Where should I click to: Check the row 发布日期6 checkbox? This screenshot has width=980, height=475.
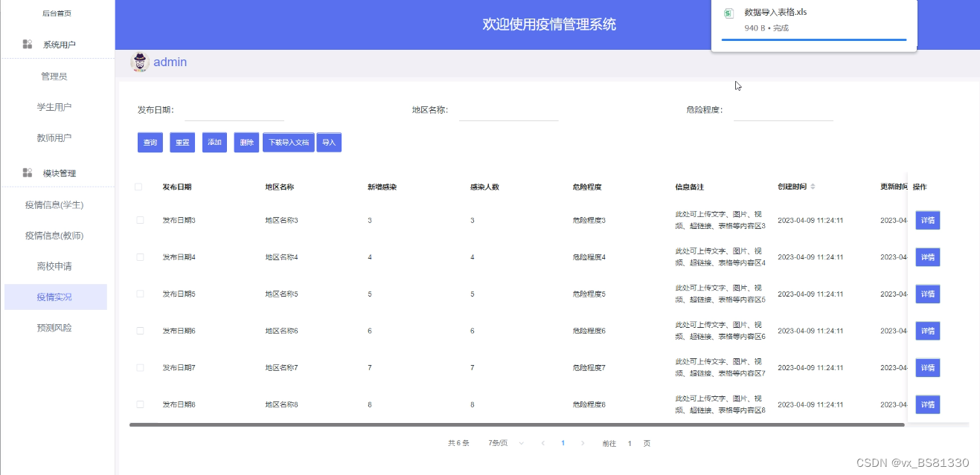140,331
